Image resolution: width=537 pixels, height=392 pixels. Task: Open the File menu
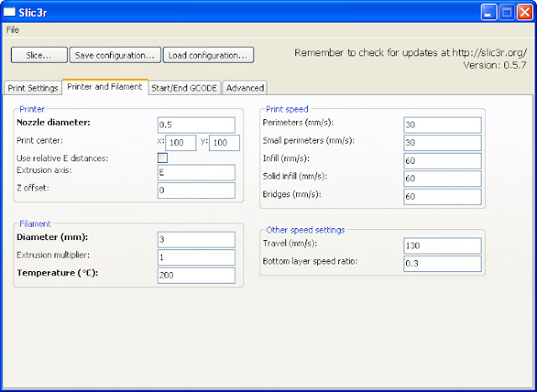point(13,30)
